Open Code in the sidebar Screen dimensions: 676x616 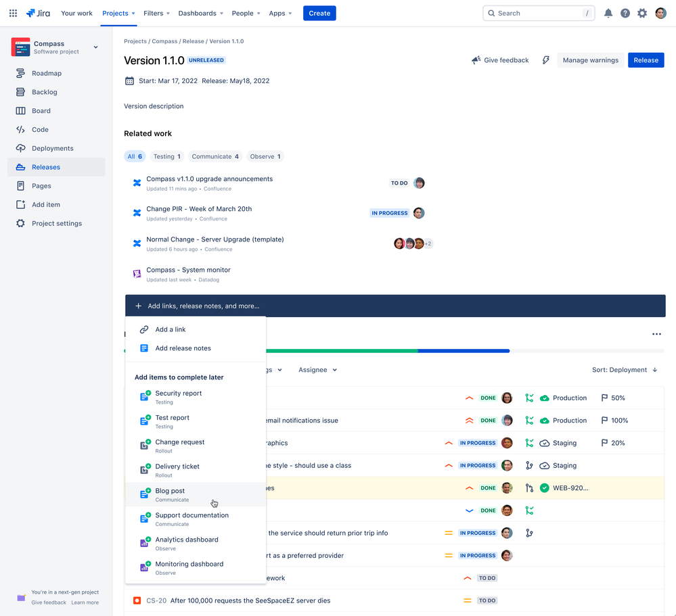(x=56, y=129)
